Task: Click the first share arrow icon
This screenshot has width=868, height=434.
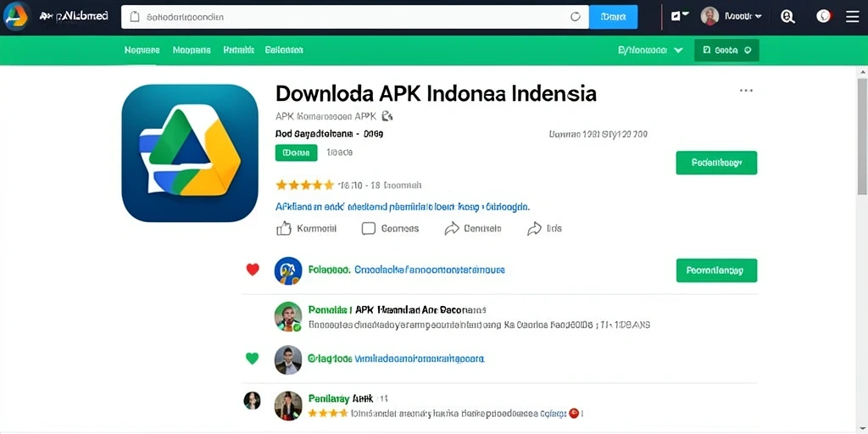Action: point(452,228)
